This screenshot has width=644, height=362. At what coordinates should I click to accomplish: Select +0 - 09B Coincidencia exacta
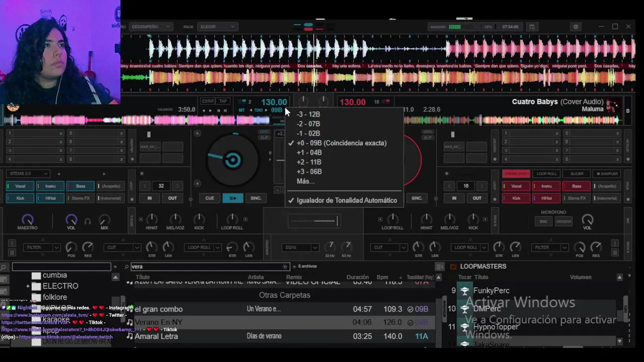pyautogui.click(x=341, y=143)
